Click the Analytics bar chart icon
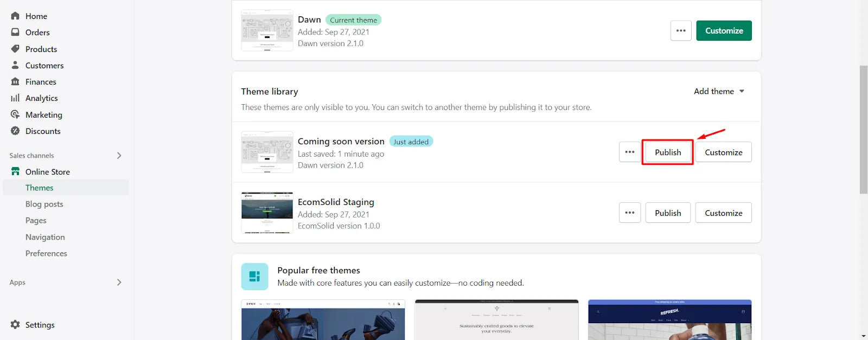The height and width of the screenshot is (340, 868). [15, 98]
